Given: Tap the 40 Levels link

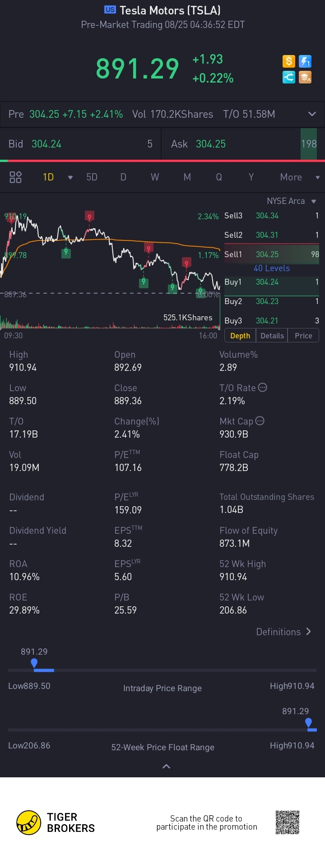Looking at the screenshot, I should coord(271,268).
